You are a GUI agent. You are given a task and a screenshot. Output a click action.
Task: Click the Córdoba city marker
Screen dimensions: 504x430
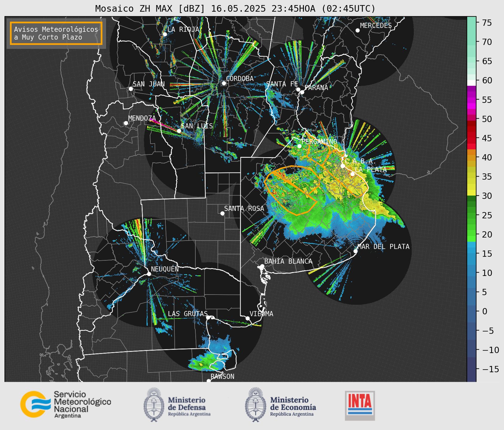click(224, 83)
